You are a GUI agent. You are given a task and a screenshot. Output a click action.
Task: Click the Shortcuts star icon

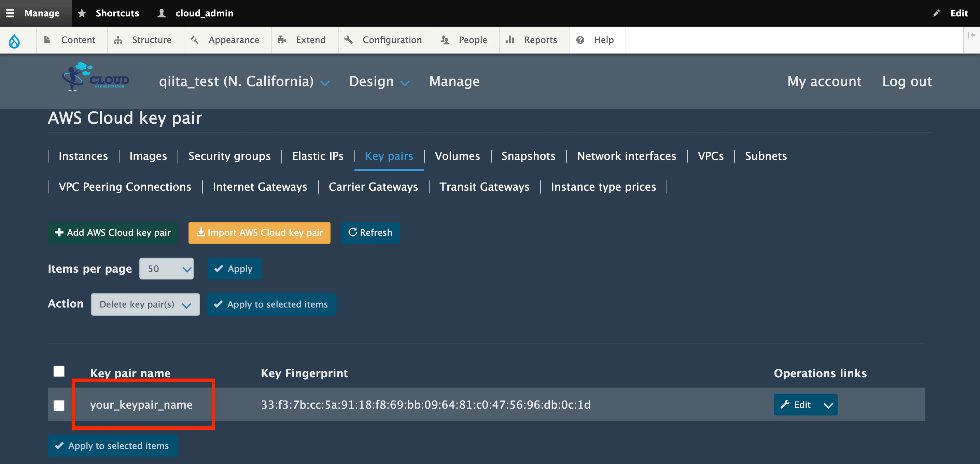(x=82, y=13)
